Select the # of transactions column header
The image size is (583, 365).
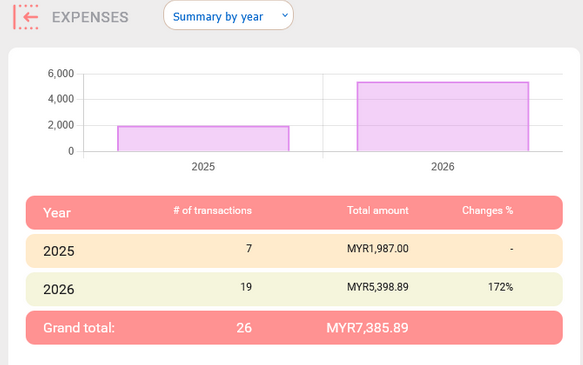(212, 211)
